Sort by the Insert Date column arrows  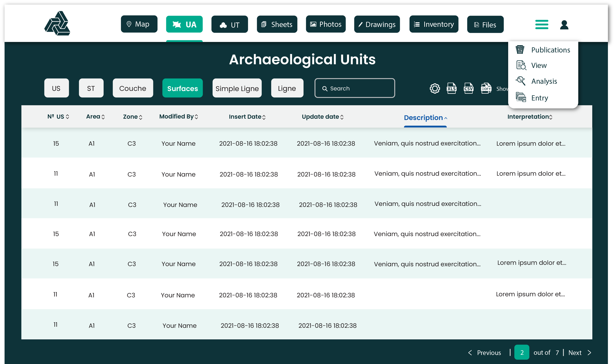pyautogui.click(x=264, y=117)
